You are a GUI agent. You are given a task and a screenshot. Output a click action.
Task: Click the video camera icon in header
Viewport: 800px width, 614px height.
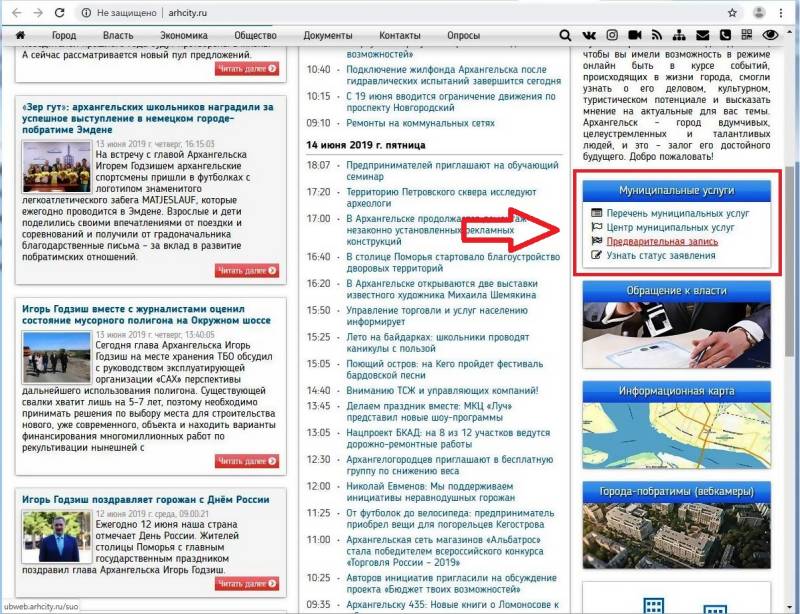pos(635,36)
